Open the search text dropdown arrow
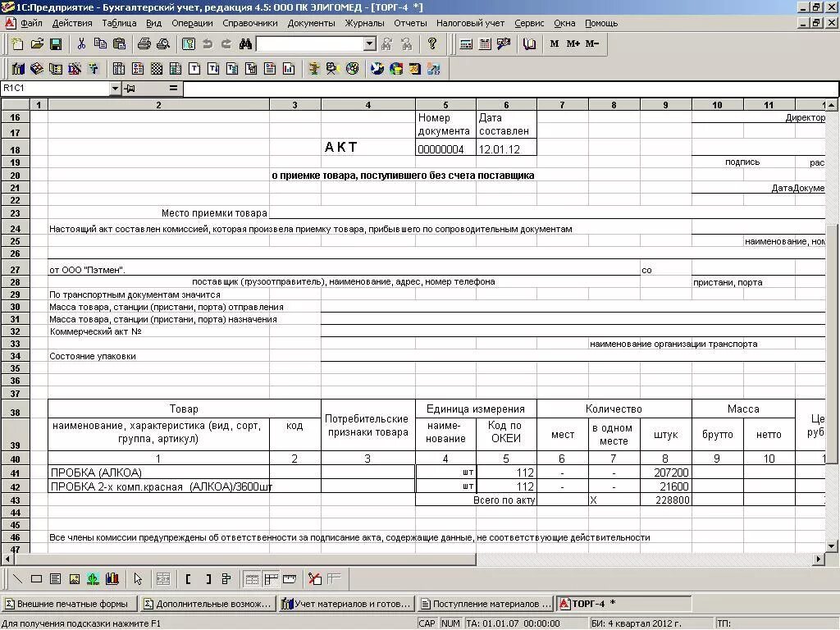 coord(370,44)
